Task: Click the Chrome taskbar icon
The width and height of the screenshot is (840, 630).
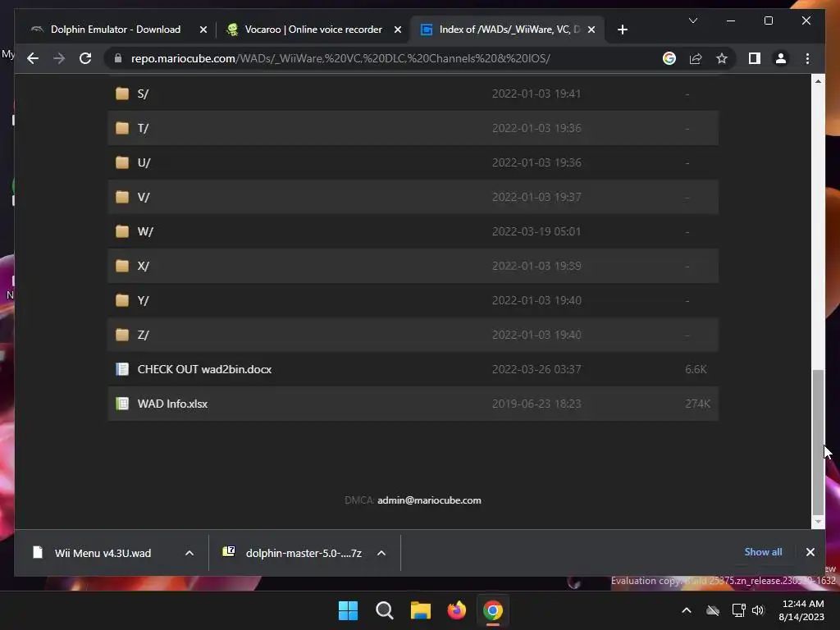Action: point(493,610)
